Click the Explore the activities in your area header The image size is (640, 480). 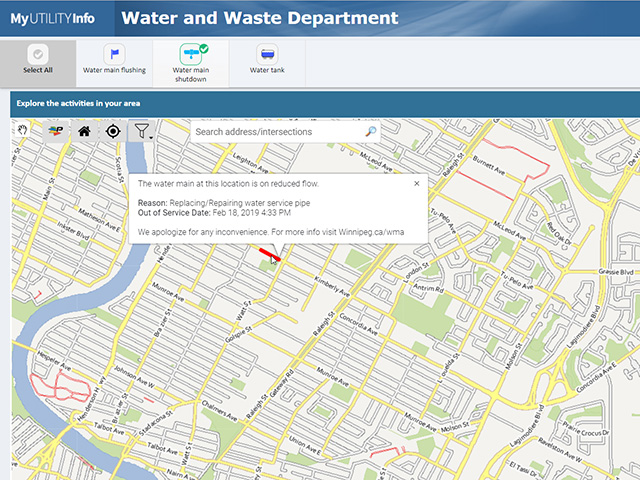click(x=78, y=103)
